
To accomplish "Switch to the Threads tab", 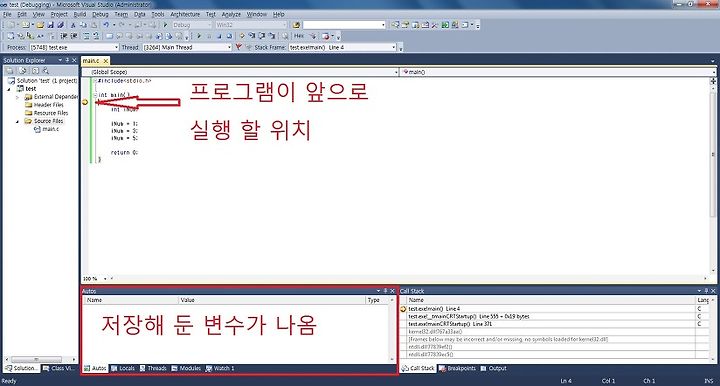I will [153, 368].
